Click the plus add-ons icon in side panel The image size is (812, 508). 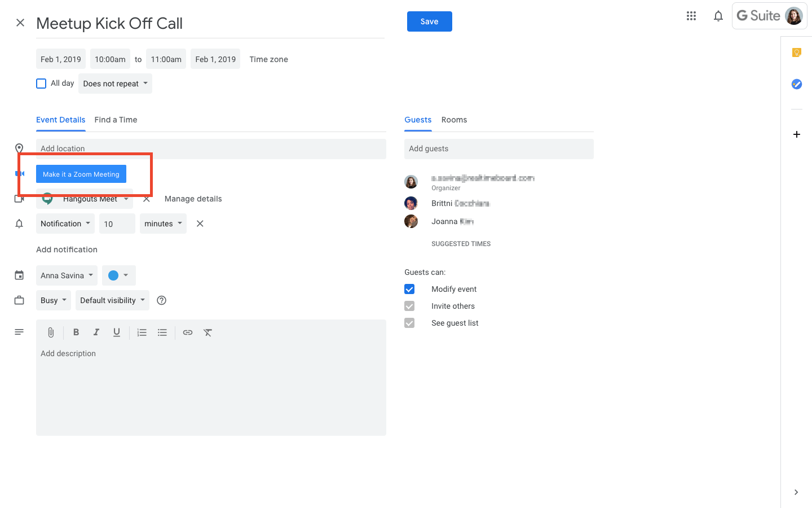(x=797, y=134)
